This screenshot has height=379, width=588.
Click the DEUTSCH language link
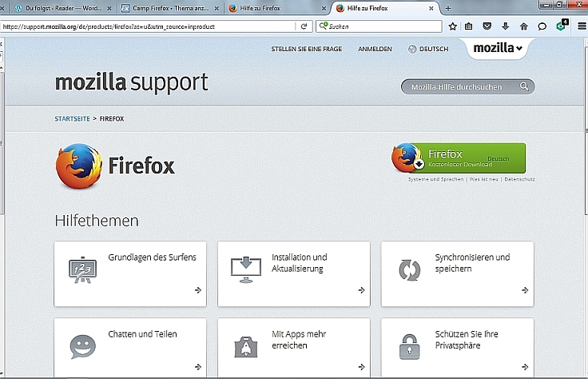click(x=434, y=49)
